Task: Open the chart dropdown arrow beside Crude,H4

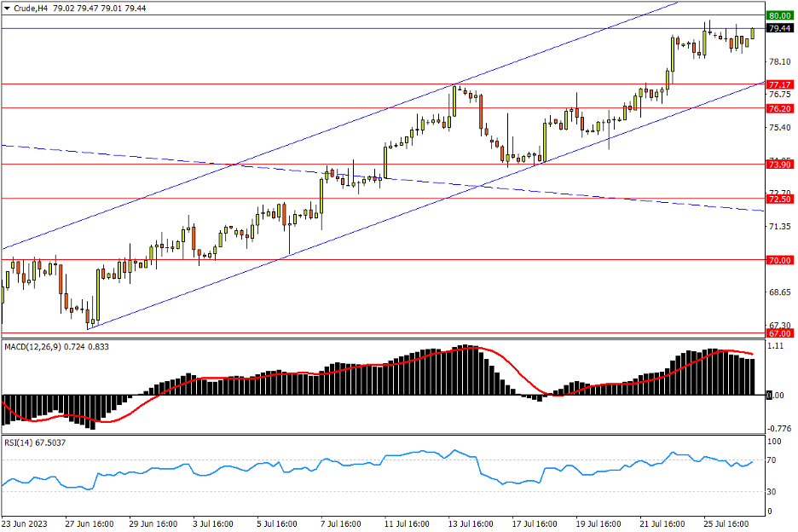Action: pyautogui.click(x=7, y=9)
